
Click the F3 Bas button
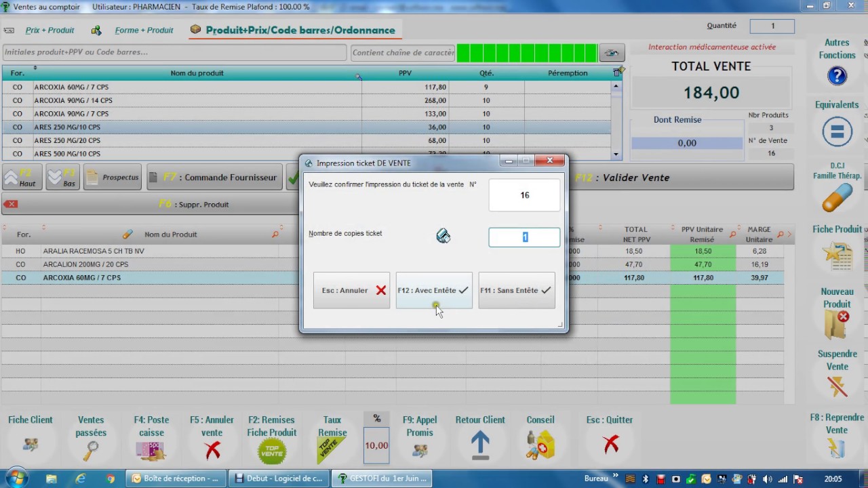coord(62,178)
